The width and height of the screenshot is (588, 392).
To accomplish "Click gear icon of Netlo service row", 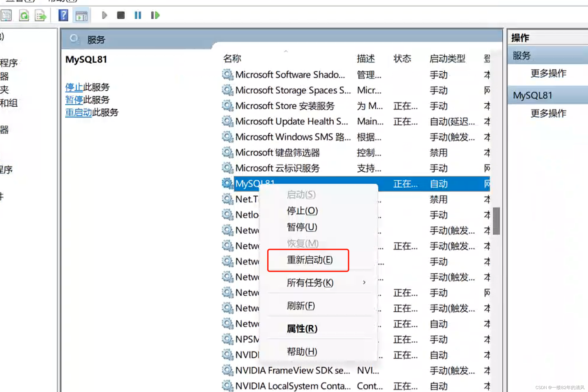I will coord(227,215).
